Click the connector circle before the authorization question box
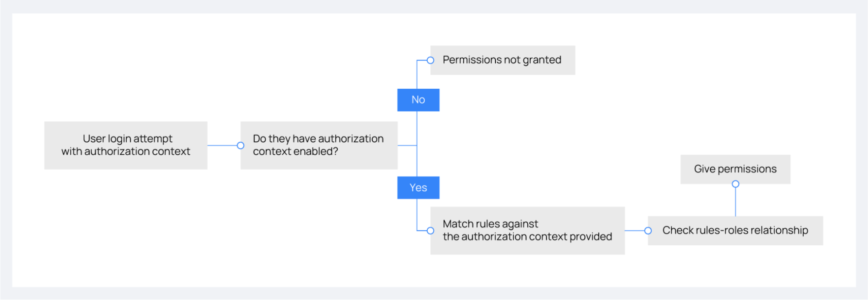 click(x=241, y=145)
